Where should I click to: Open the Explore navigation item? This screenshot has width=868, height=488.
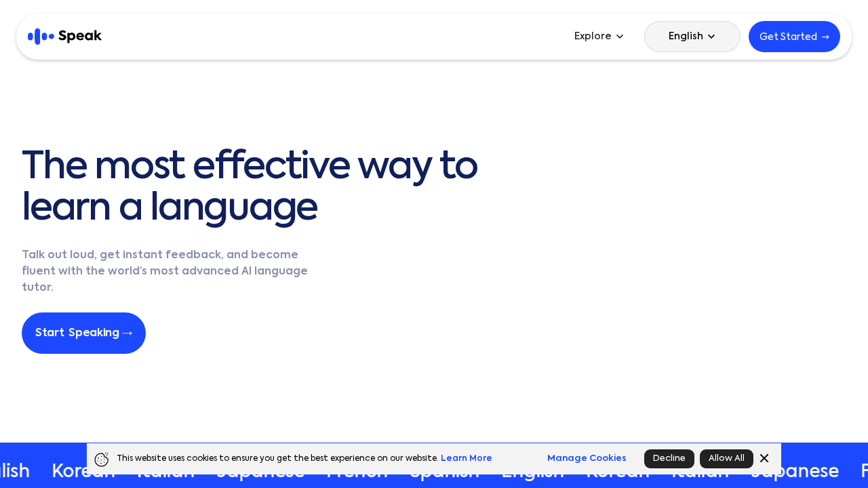point(593,36)
